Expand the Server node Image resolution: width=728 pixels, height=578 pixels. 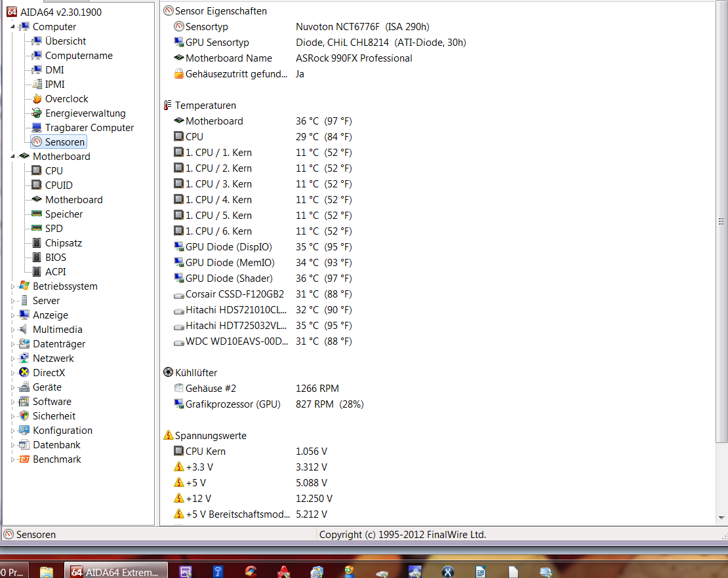point(12,301)
